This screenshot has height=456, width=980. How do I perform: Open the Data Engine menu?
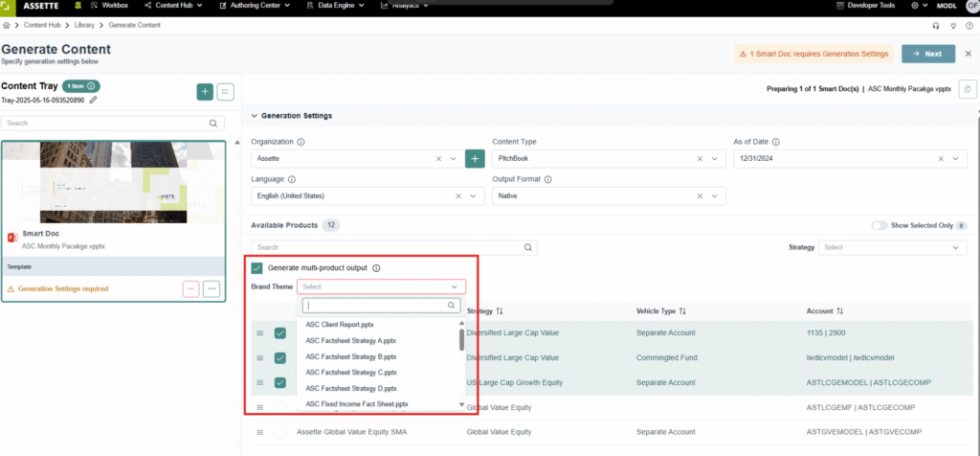point(336,5)
